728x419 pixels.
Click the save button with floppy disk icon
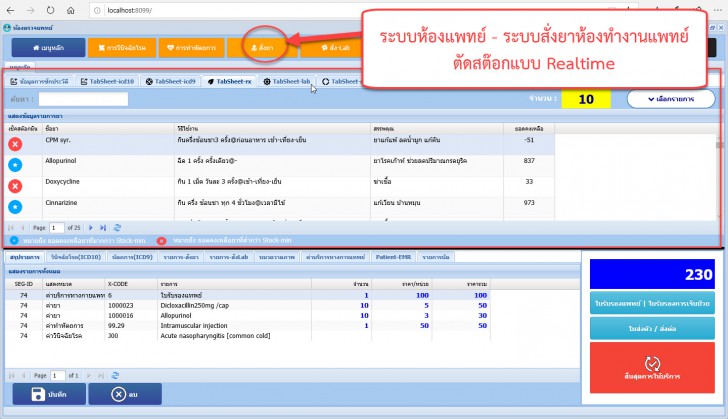49,394
